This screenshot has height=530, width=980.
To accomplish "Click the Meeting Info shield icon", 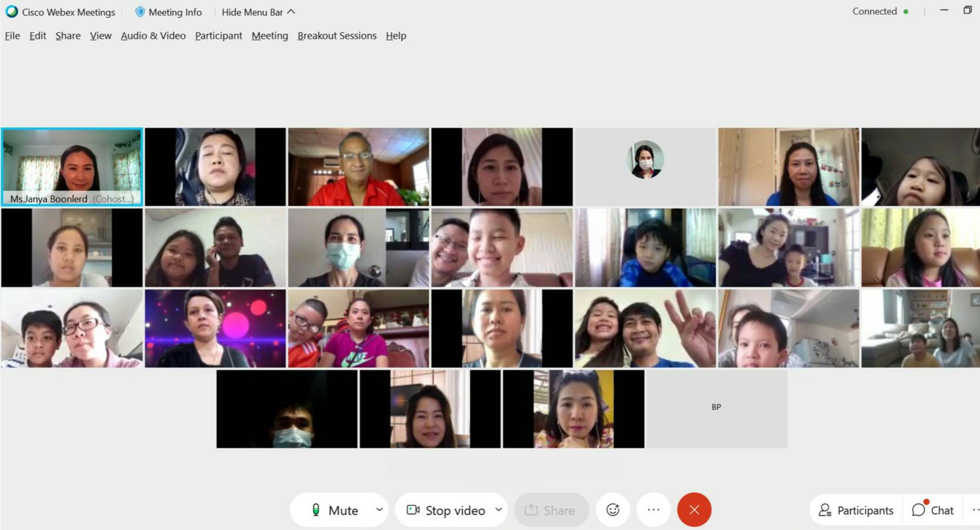I will pyautogui.click(x=140, y=12).
